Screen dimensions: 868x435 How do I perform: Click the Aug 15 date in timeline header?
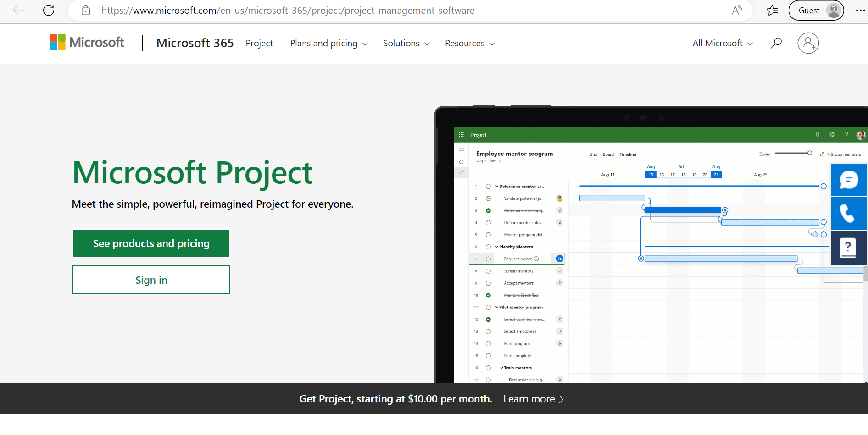(651, 175)
